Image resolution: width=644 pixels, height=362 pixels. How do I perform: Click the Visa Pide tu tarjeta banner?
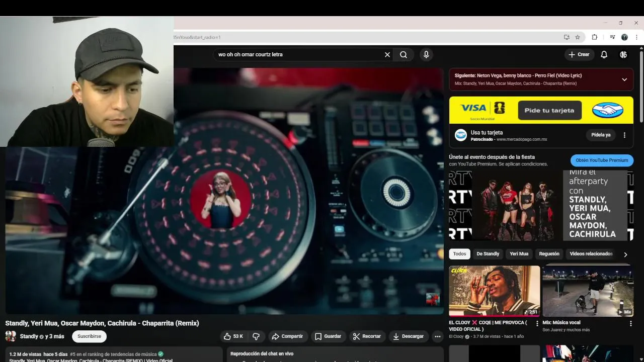(541, 110)
